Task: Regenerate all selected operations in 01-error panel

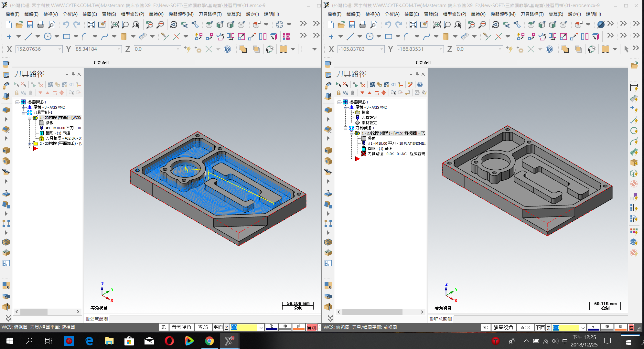Action: click(x=355, y=85)
